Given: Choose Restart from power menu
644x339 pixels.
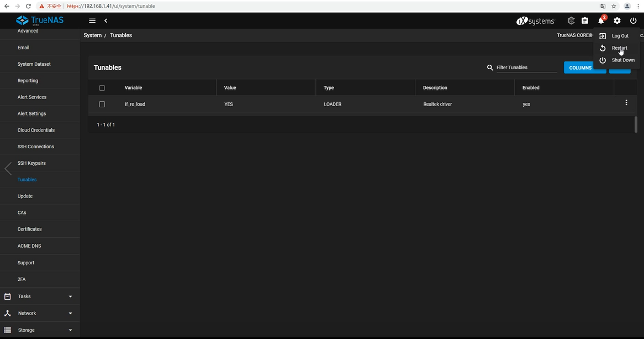Looking at the screenshot, I should click(619, 48).
